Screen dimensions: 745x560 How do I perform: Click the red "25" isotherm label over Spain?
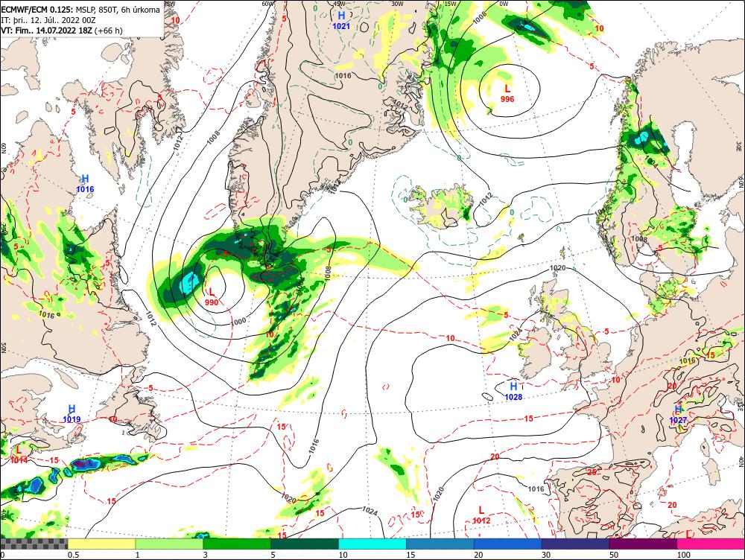pos(592,472)
